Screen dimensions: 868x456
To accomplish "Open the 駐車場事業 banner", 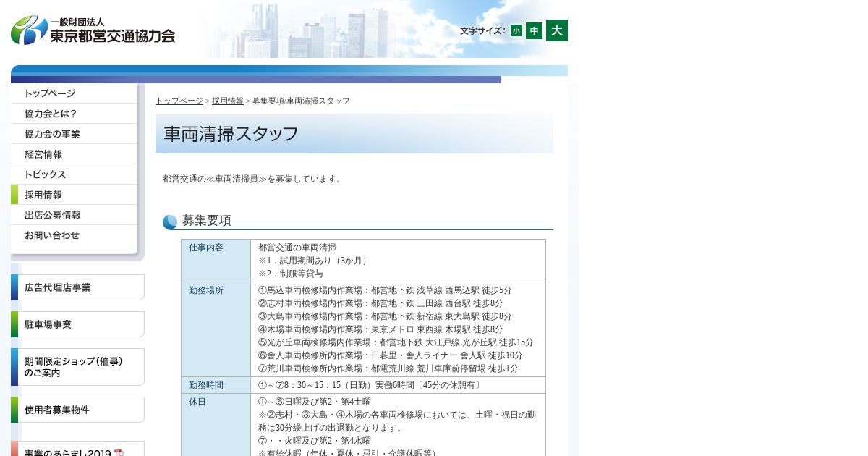I will pyautogui.click(x=77, y=324).
